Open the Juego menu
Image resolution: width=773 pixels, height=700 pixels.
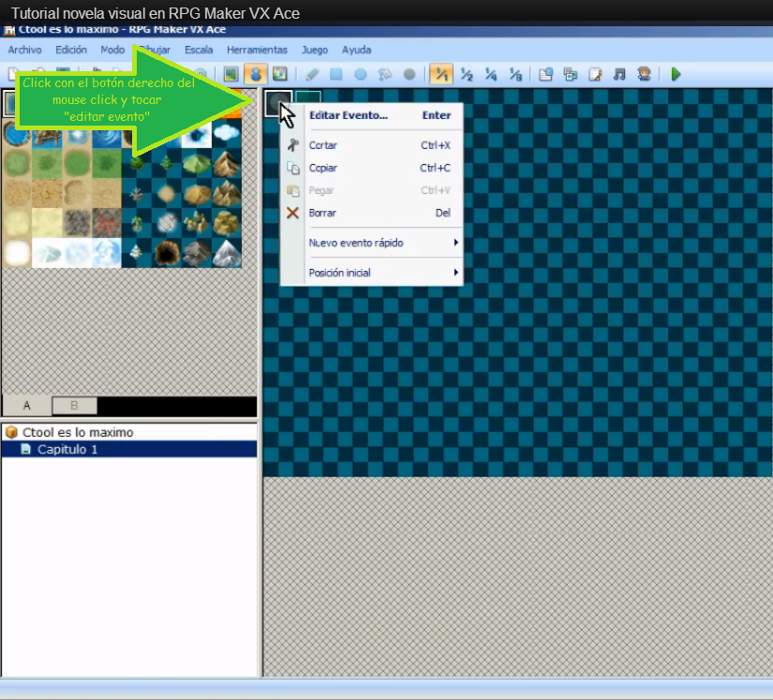click(x=315, y=50)
